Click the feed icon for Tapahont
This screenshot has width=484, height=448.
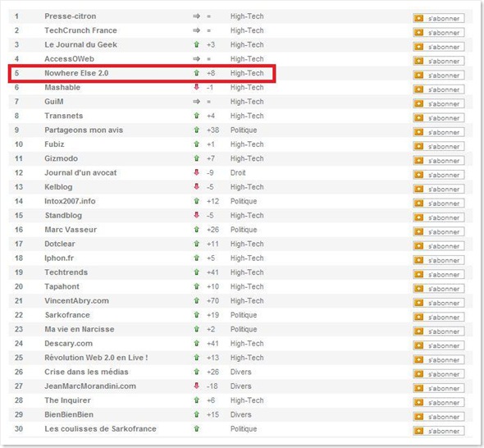[419, 288]
